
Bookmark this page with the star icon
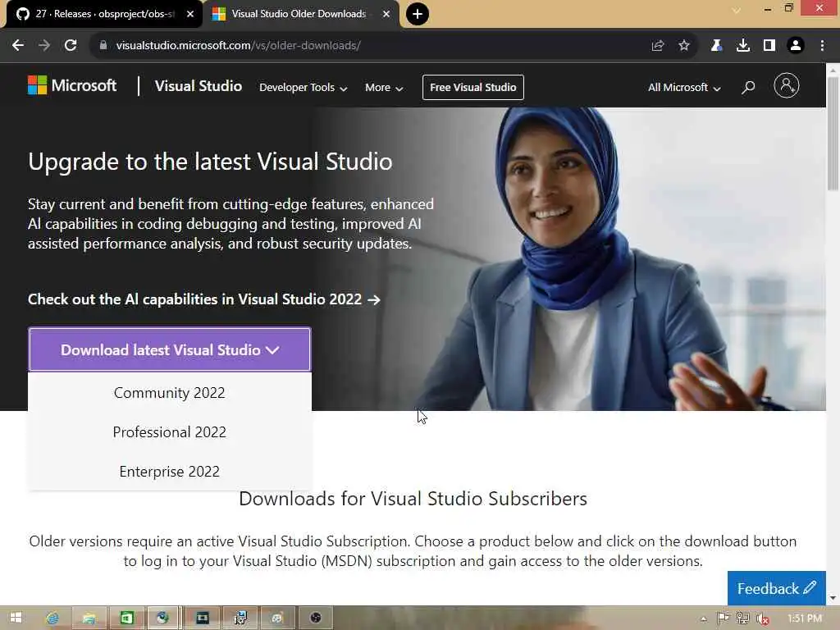684,46
